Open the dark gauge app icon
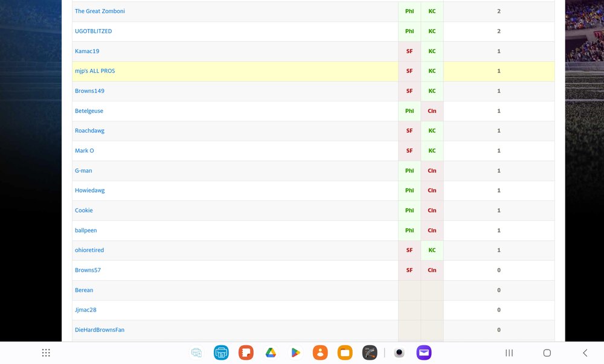This screenshot has height=364, width=604. [x=370, y=353]
